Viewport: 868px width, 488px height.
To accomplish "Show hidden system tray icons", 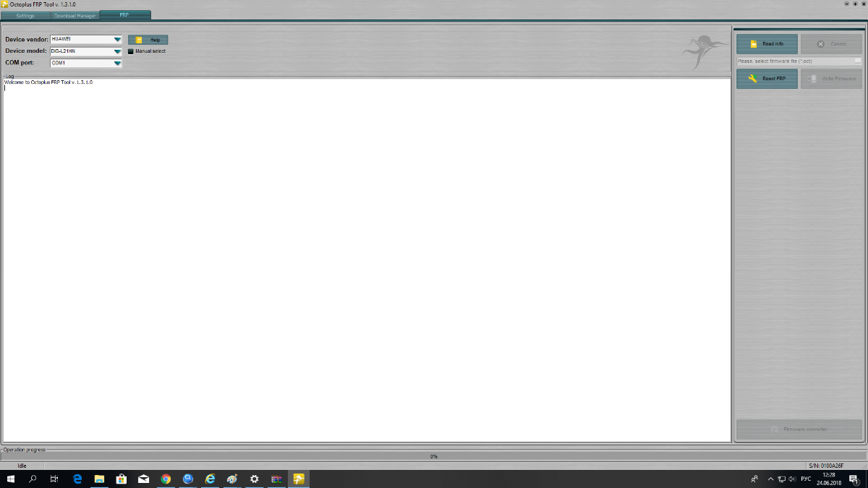I will [771, 479].
